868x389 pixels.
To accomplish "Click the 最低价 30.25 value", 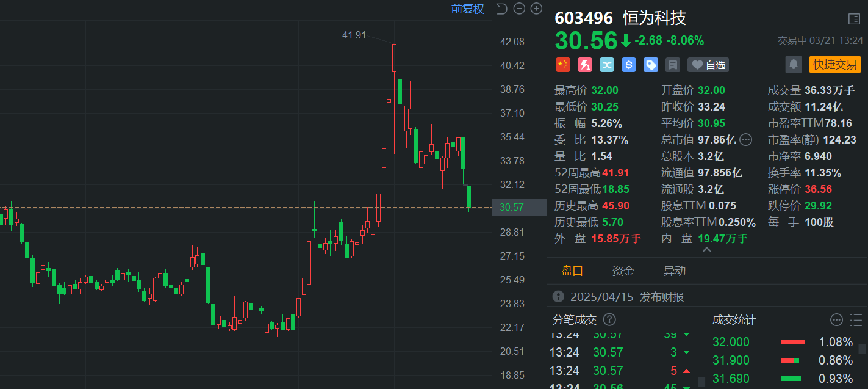I will tap(604, 107).
